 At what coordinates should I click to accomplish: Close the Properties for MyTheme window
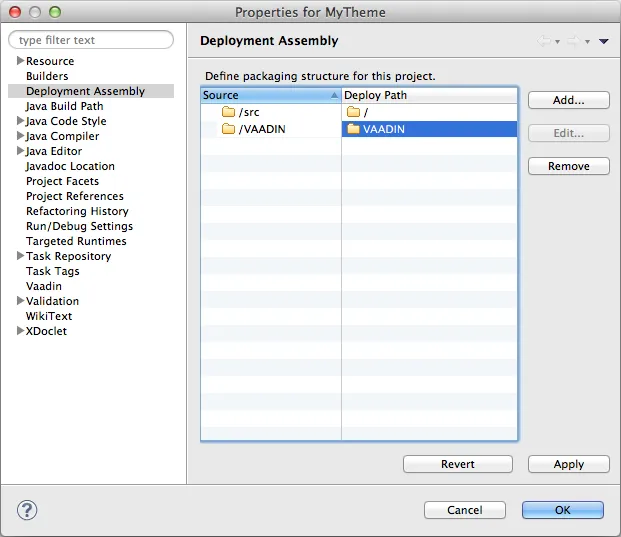pyautogui.click(x=15, y=12)
